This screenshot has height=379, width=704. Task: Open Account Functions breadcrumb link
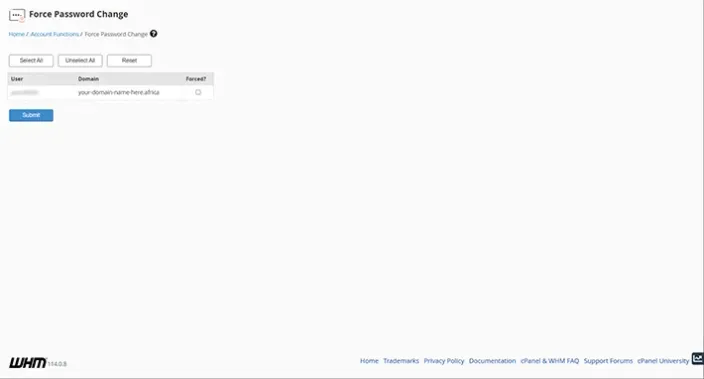pos(54,34)
